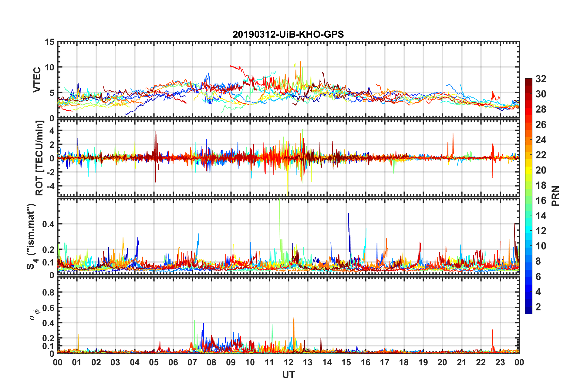
Task: Click x-axis tick label 06
Action: click(173, 362)
